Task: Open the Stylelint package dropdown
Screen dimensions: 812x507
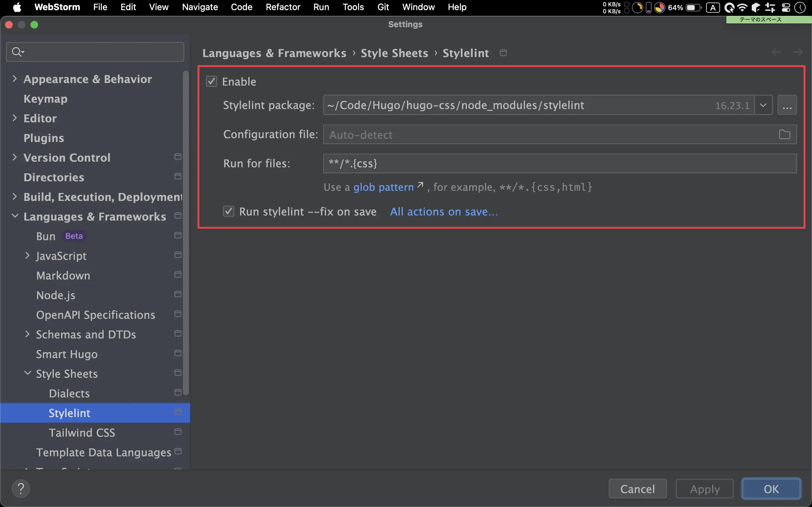Action: tap(763, 105)
